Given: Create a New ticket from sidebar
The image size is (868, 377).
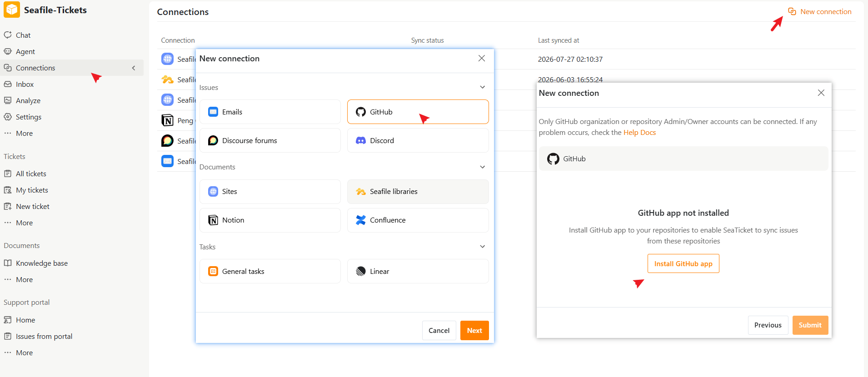Looking at the screenshot, I should click(33, 206).
